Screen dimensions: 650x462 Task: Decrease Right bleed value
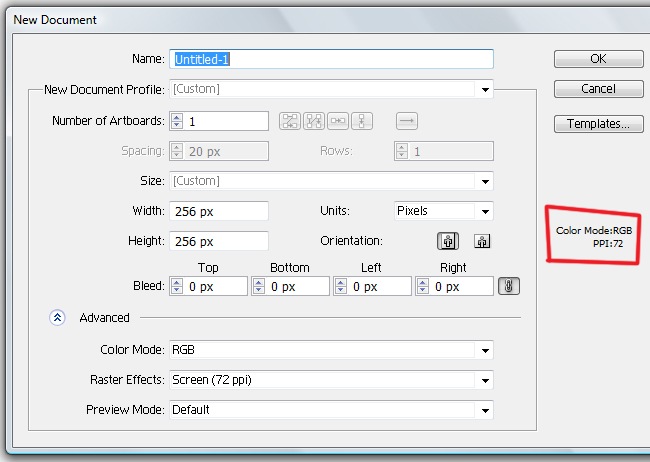coord(423,290)
